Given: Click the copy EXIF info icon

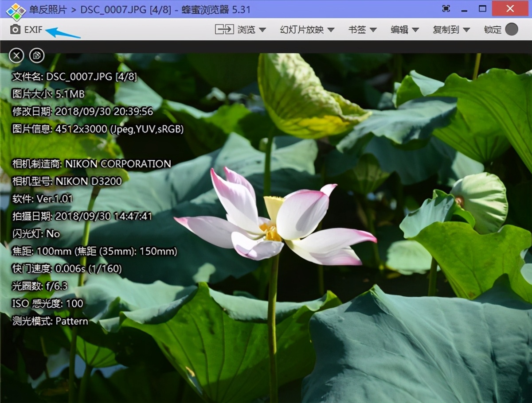Looking at the screenshot, I should coord(37,55).
